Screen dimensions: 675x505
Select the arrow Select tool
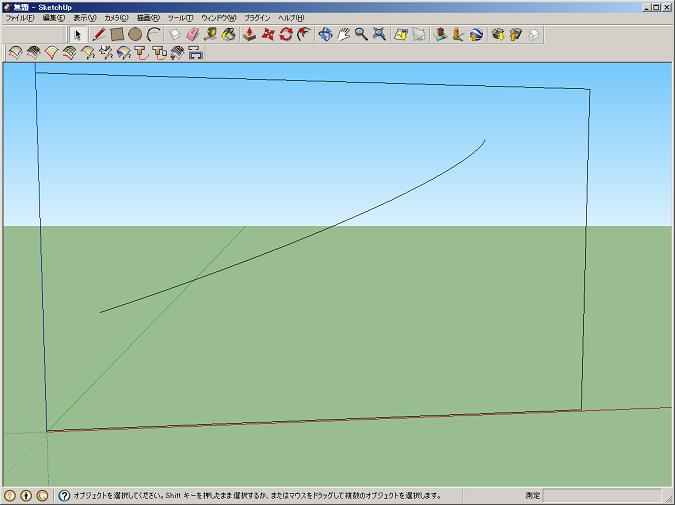click(x=77, y=34)
